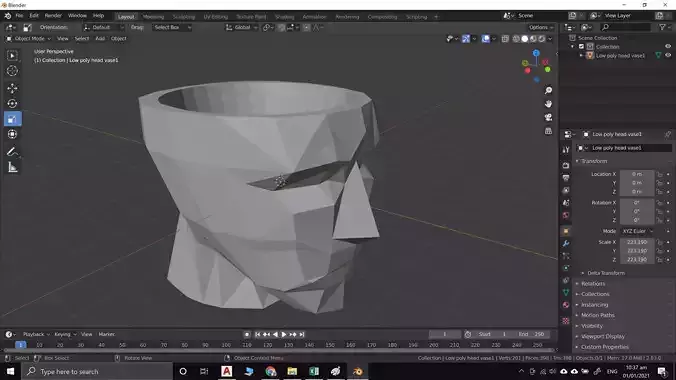Open the Object Mode dropdown
The height and width of the screenshot is (380, 676).
[x=28, y=39]
